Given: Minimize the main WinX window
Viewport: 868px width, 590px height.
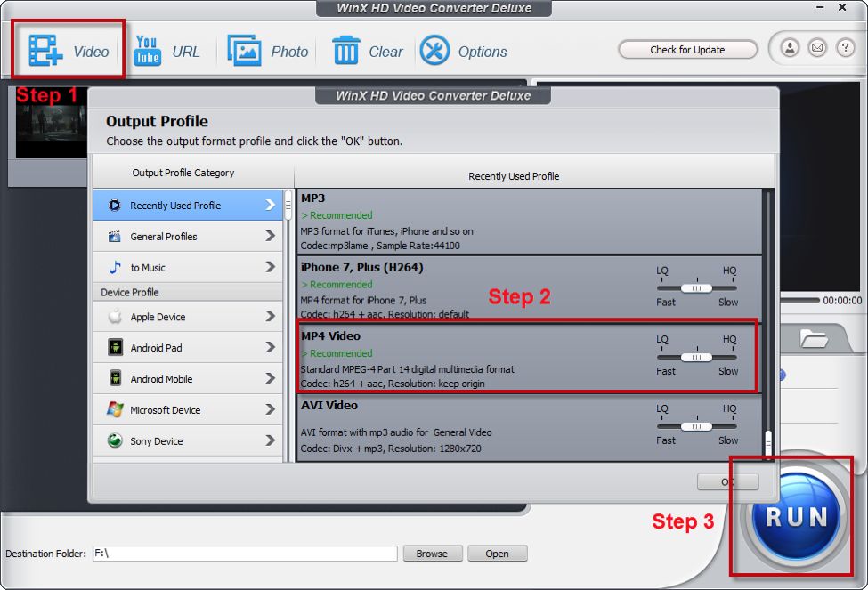Looking at the screenshot, I should point(821,7).
